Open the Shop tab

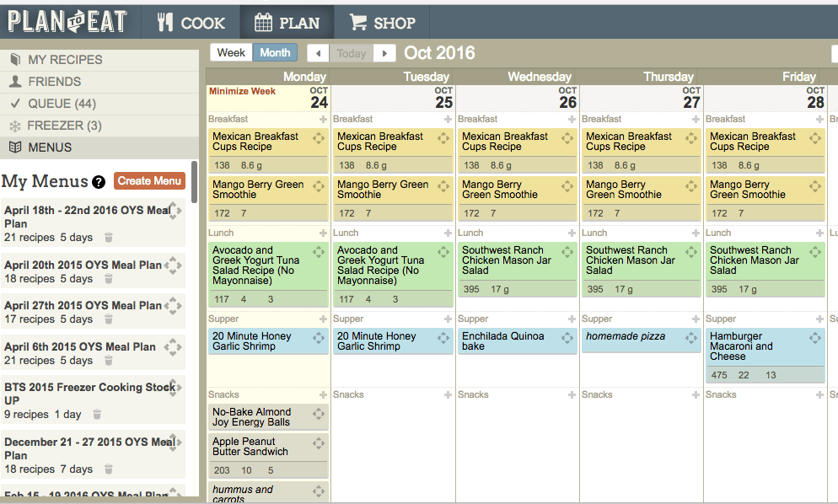[382, 23]
